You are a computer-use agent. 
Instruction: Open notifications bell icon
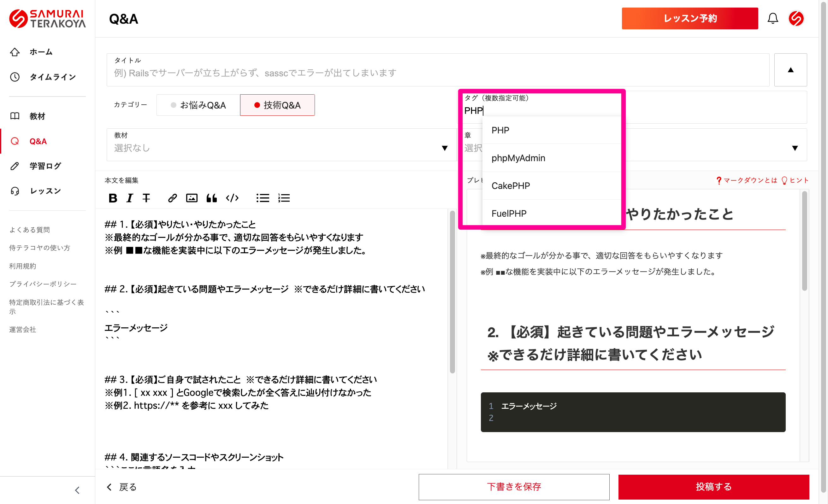point(772,19)
